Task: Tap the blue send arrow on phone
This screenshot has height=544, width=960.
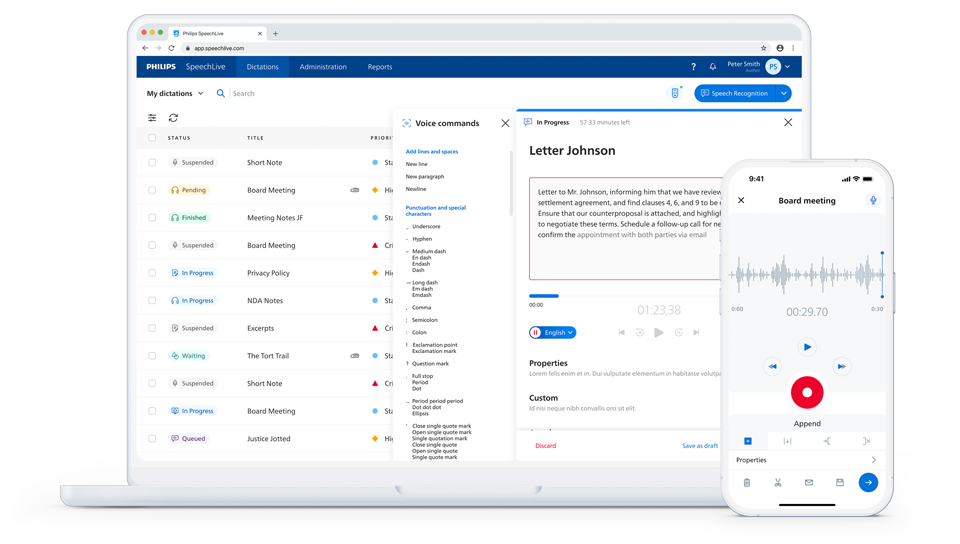Action: tap(868, 482)
